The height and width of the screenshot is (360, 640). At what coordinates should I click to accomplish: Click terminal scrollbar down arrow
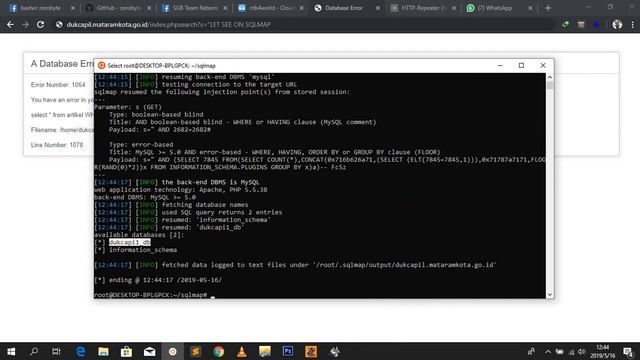click(550, 294)
